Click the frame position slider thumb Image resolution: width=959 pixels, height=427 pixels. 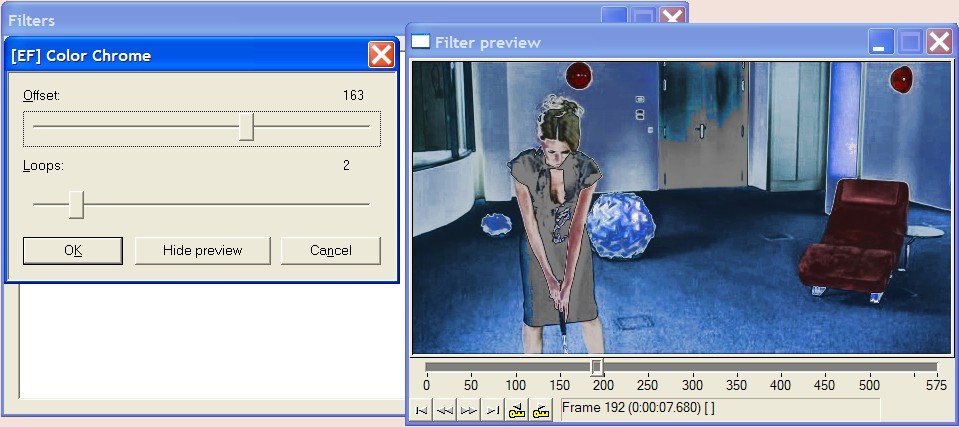pos(597,367)
